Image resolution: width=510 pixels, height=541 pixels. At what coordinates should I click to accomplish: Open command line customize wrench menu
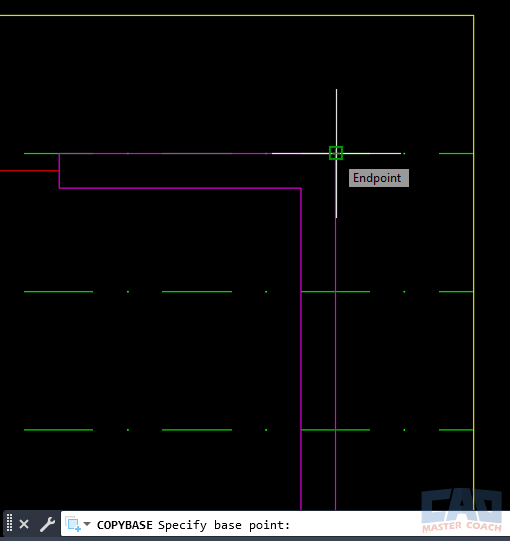[47, 524]
